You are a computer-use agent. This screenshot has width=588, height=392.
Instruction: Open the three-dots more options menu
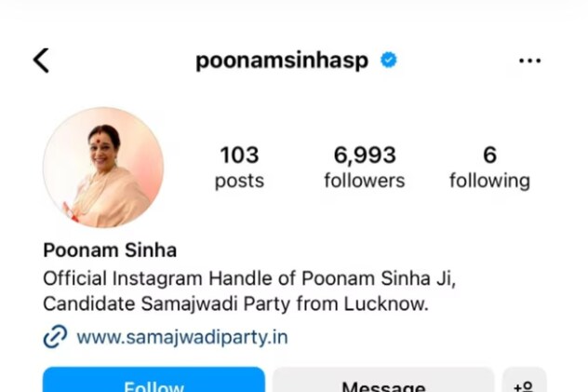click(530, 61)
